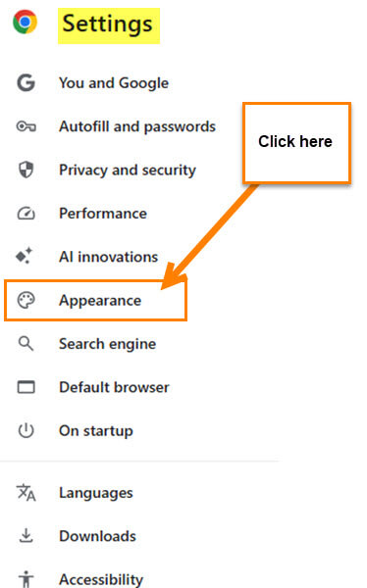Click the translate Languages icon

26,492
